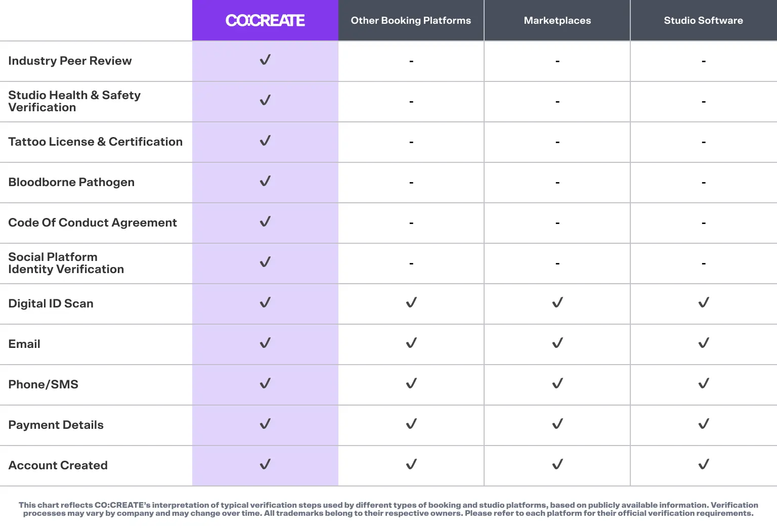Click the dash under Marketplaces for Industry Peer Review
This screenshot has width=777, height=532.
pyautogui.click(x=557, y=61)
